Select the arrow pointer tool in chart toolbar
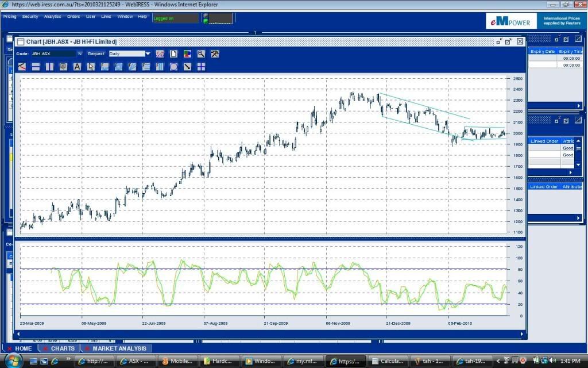This screenshot has height=368, width=588. point(91,67)
